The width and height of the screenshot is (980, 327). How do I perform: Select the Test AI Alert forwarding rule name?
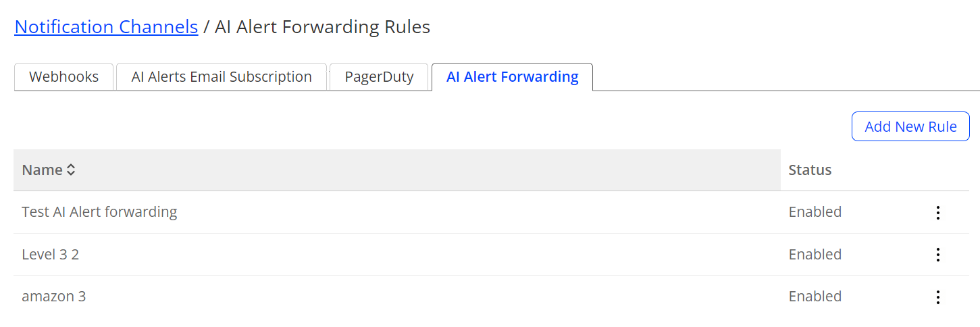(99, 212)
